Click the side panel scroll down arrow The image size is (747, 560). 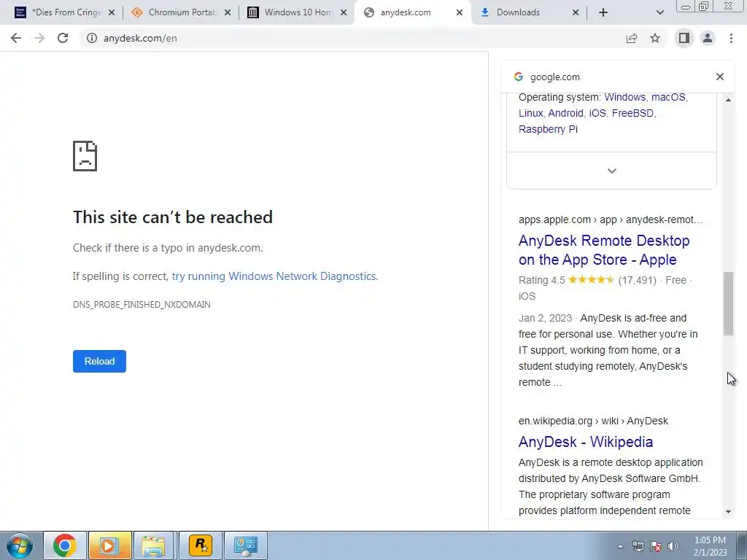[x=728, y=512]
